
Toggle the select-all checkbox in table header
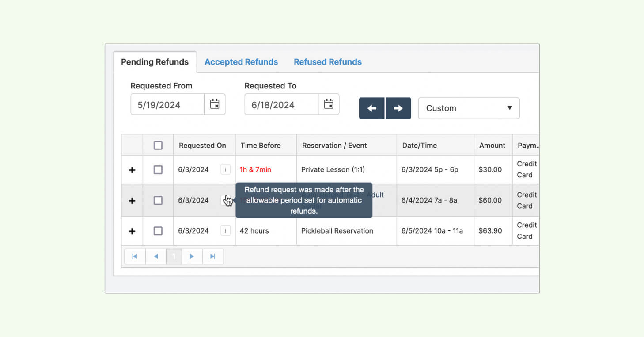(x=158, y=146)
